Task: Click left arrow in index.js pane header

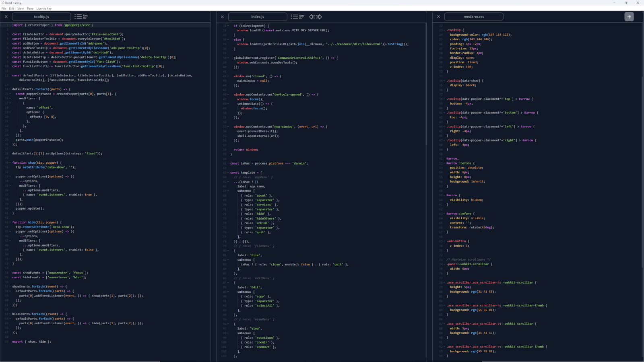Action: [311, 16]
